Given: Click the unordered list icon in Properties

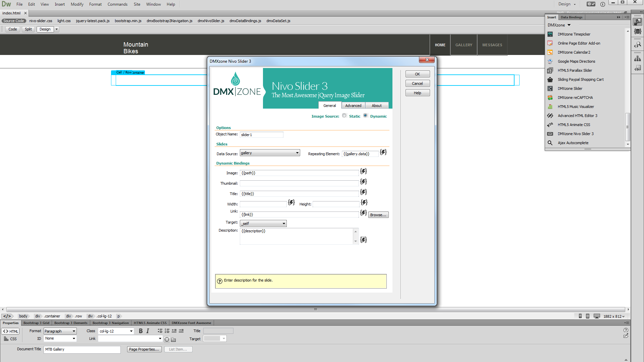Looking at the screenshot, I should (x=160, y=331).
